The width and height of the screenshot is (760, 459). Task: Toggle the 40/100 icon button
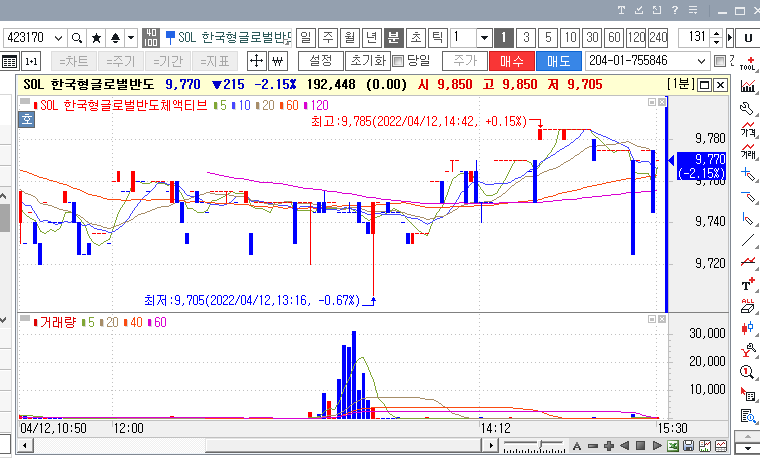[151, 38]
